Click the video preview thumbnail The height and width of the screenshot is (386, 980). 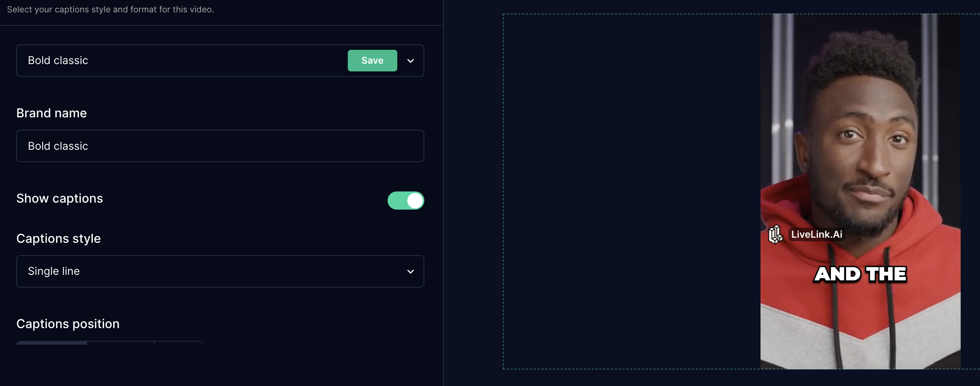[x=860, y=191]
